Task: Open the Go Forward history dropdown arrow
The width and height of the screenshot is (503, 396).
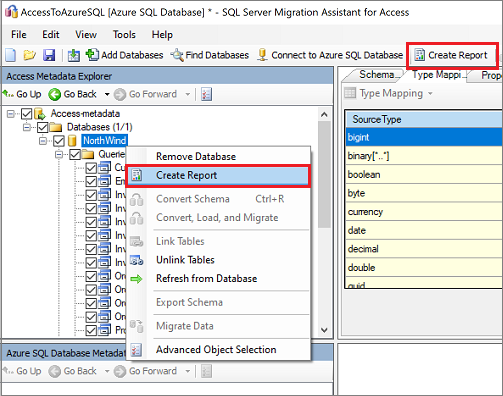Action: (188, 94)
